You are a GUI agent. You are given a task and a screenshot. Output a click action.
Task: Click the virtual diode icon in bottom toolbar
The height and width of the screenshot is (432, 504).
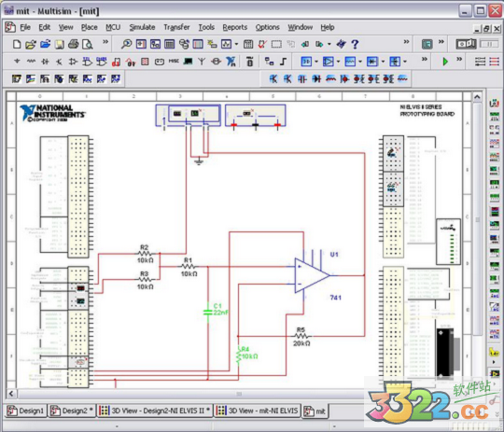pos(316,78)
